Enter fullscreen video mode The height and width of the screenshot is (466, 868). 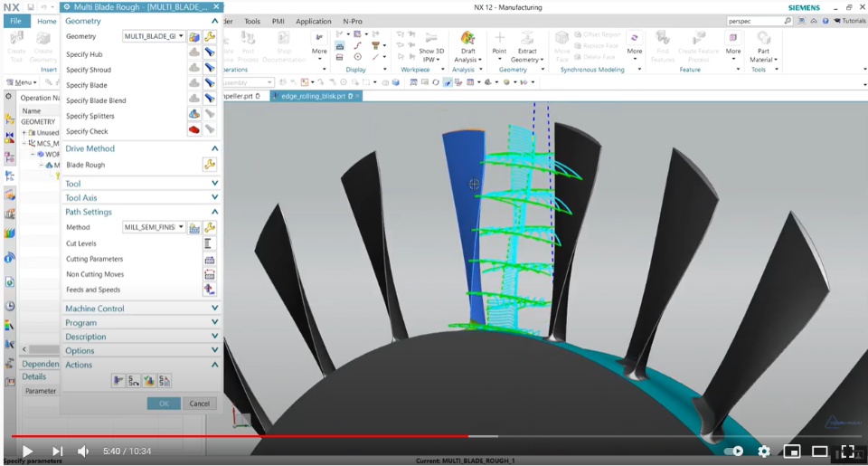point(847,451)
